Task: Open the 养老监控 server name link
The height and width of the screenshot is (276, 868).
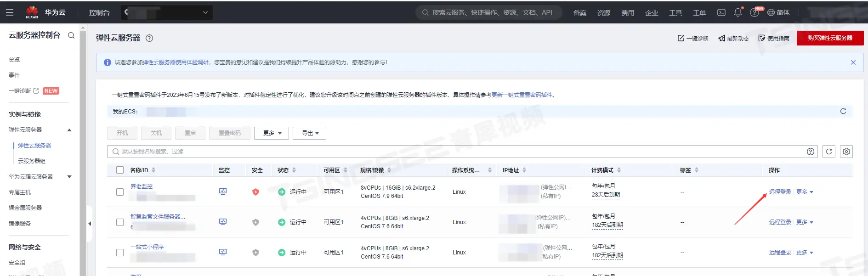Action: pyautogui.click(x=142, y=186)
